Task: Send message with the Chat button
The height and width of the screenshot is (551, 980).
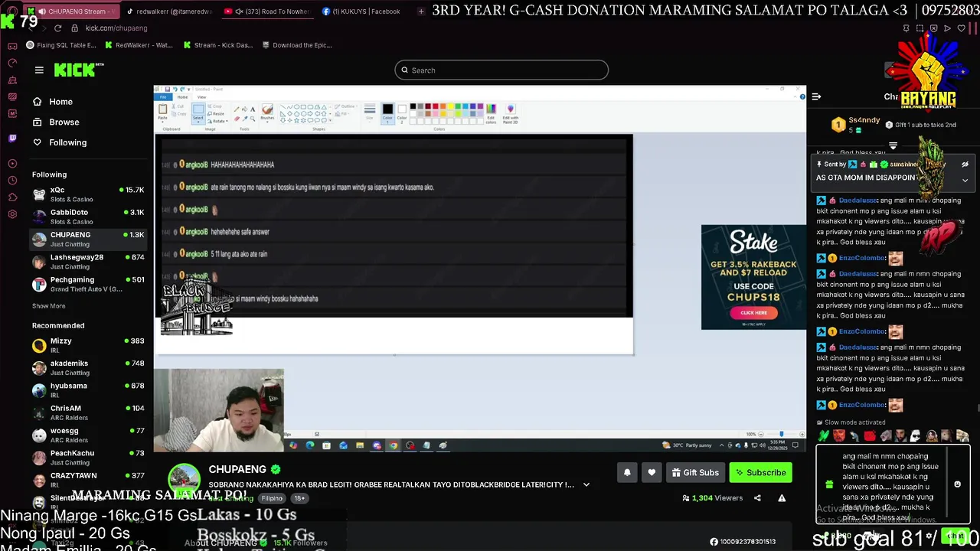Action: coord(955,536)
